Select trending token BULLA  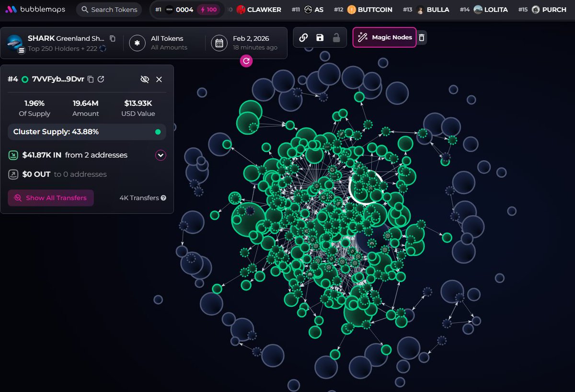click(x=426, y=10)
